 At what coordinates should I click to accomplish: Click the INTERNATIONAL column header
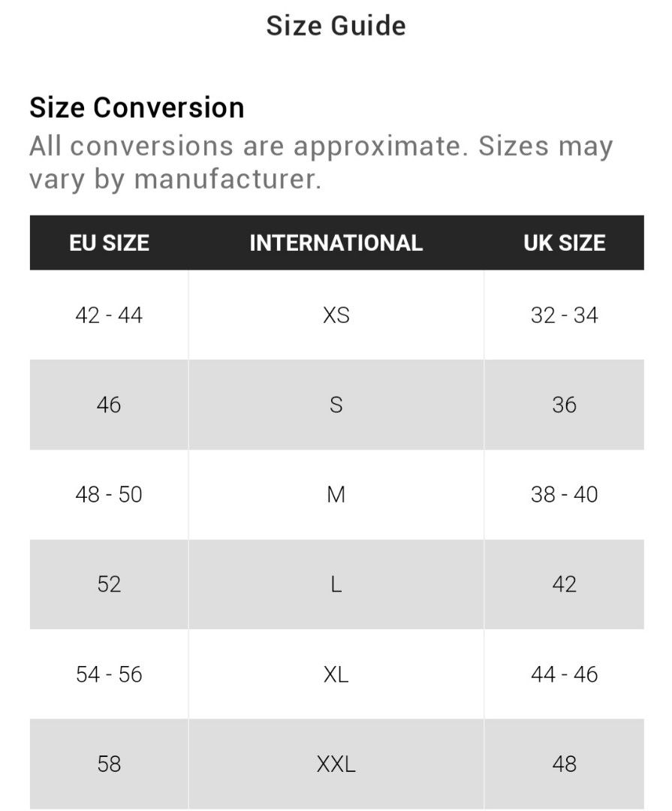click(x=336, y=243)
